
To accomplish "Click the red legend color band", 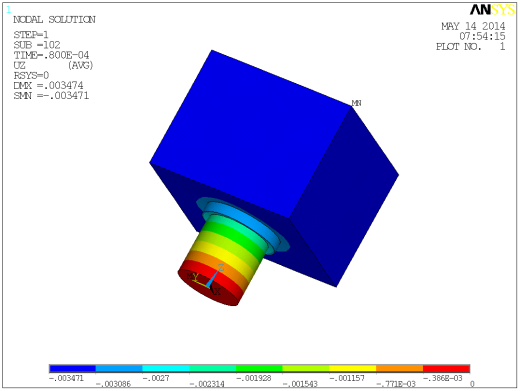I will point(446,368).
